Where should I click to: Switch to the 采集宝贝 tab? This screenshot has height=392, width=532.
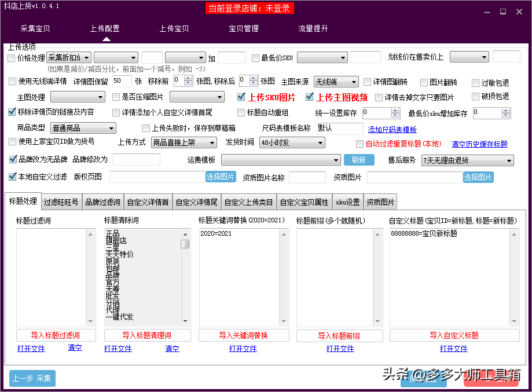(35, 27)
